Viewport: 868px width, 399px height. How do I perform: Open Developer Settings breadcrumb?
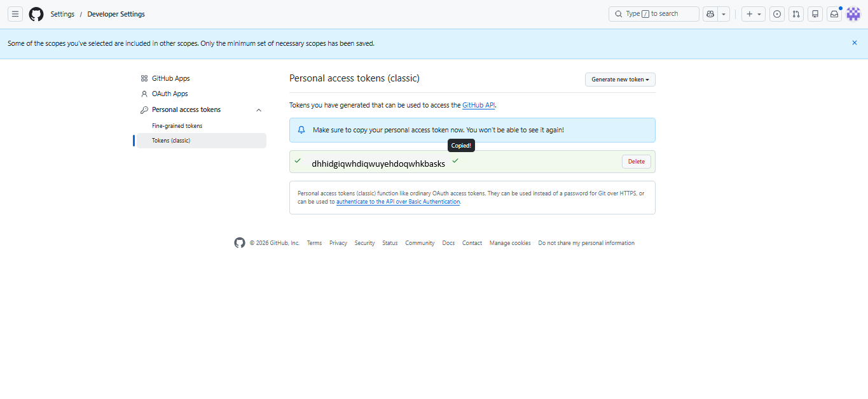tap(116, 14)
